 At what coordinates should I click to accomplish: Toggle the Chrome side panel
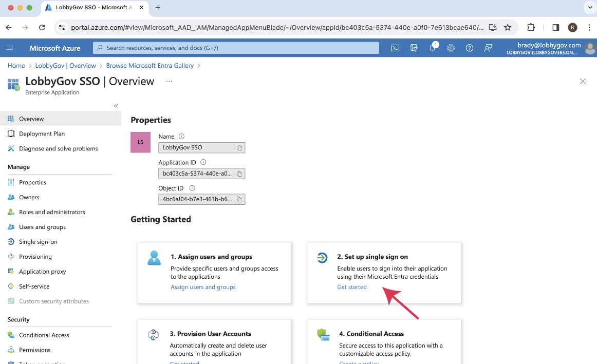tap(555, 27)
